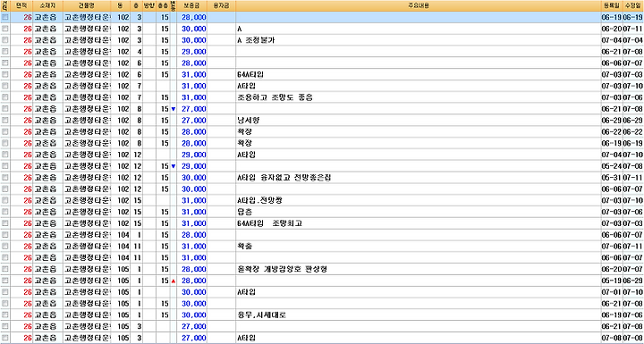Click the 소재지 column header

[47, 5]
